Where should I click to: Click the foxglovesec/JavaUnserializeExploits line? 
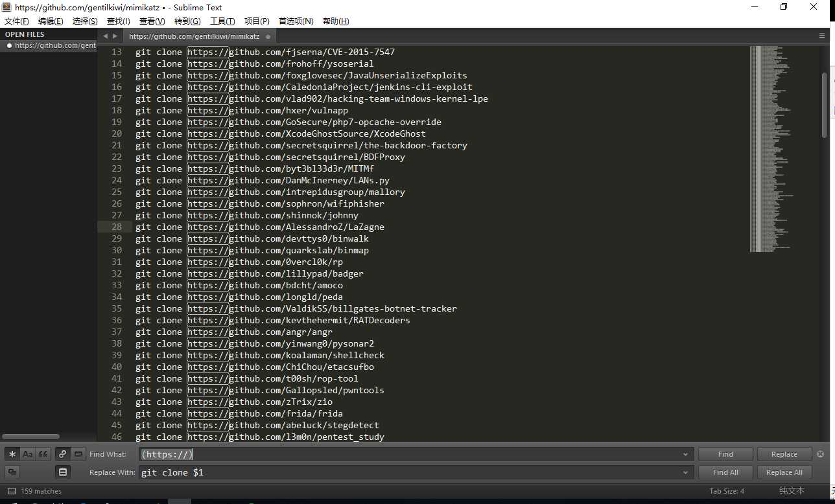(x=301, y=75)
